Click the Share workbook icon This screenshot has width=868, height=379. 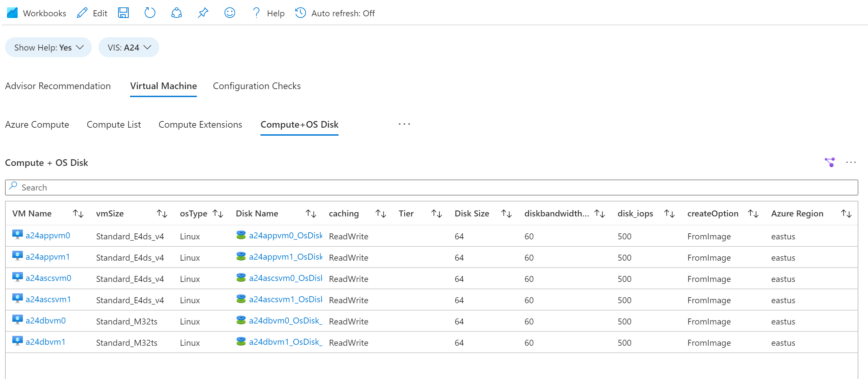[176, 13]
